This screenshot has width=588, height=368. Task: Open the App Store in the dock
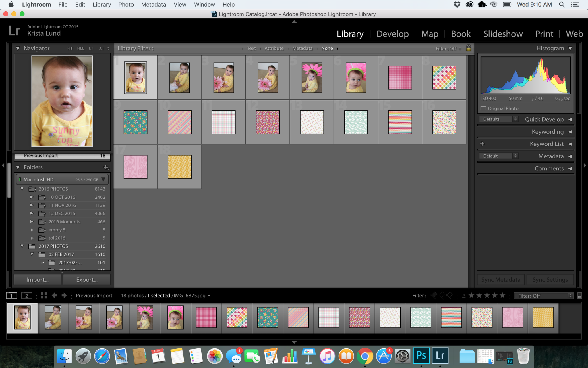384,356
